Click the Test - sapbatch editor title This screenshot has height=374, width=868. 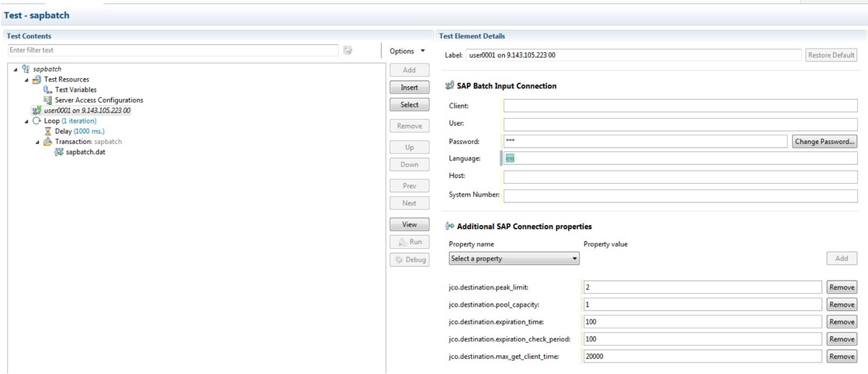[x=37, y=14]
